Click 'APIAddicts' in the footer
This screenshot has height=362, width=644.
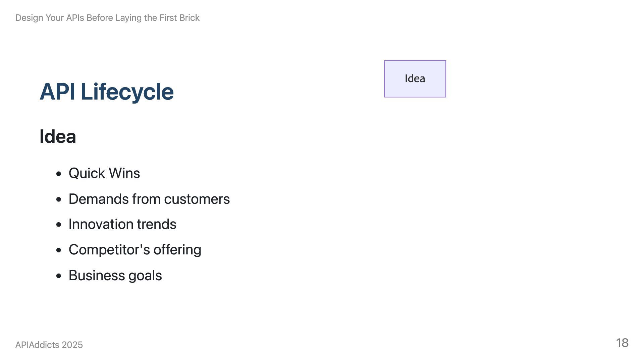tap(37, 345)
